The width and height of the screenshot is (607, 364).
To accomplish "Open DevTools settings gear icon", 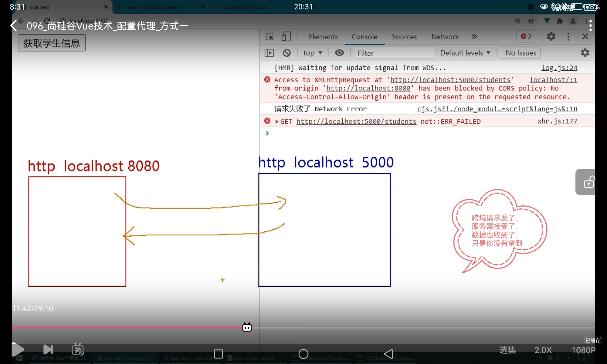I will tap(551, 37).
